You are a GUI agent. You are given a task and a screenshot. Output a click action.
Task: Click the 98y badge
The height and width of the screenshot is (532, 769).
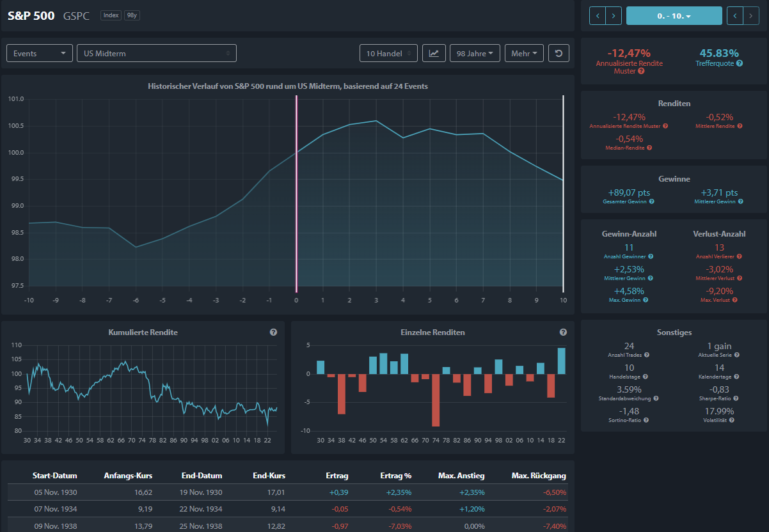point(132,15)
